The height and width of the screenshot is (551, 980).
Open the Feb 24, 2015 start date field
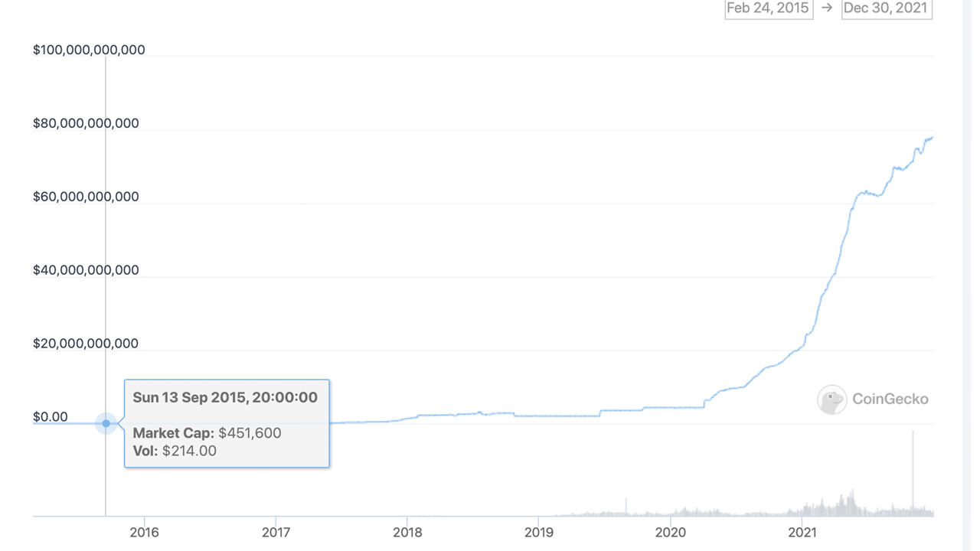pos(769,8)
